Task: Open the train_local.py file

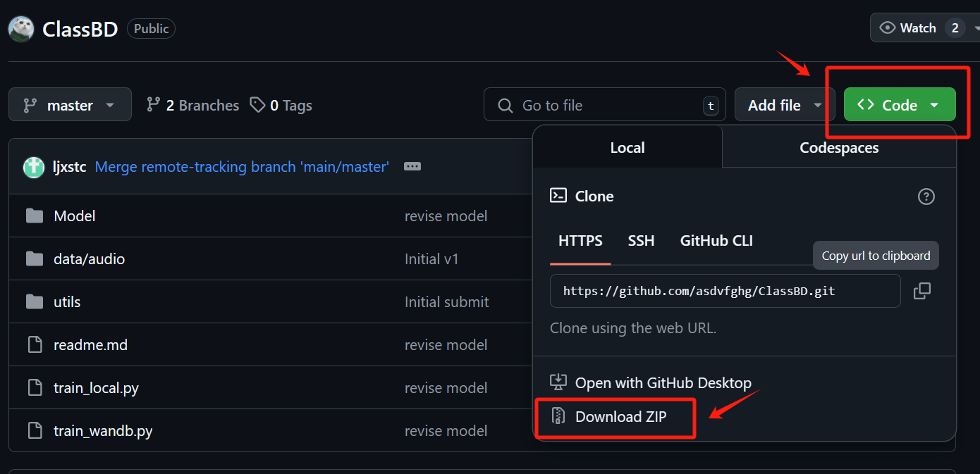Action: coord(96,387)
